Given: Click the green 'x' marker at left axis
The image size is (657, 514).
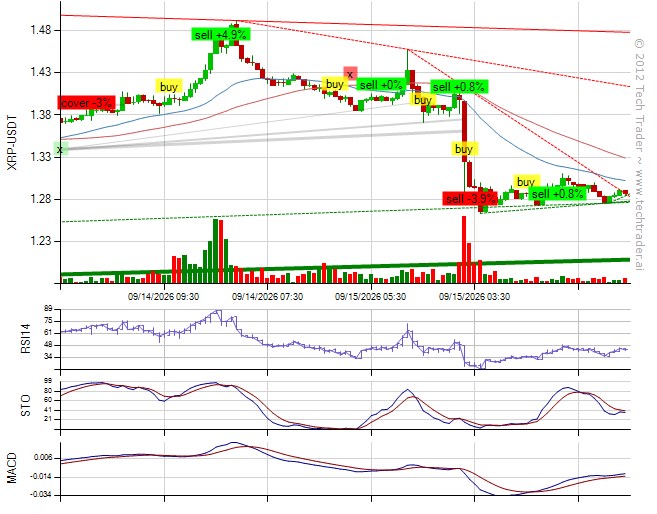Looking at the screenshot, I should (60, 149).
